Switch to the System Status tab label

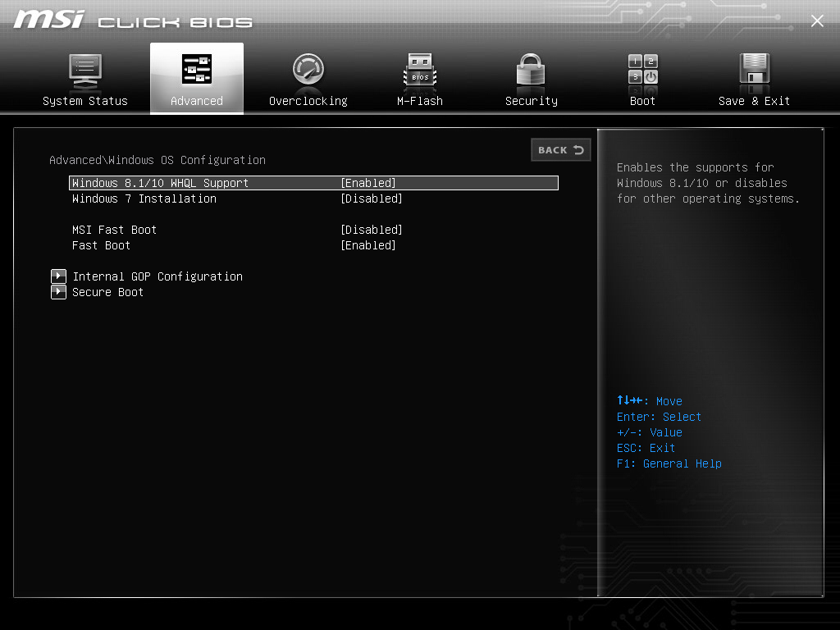point(85,101)
